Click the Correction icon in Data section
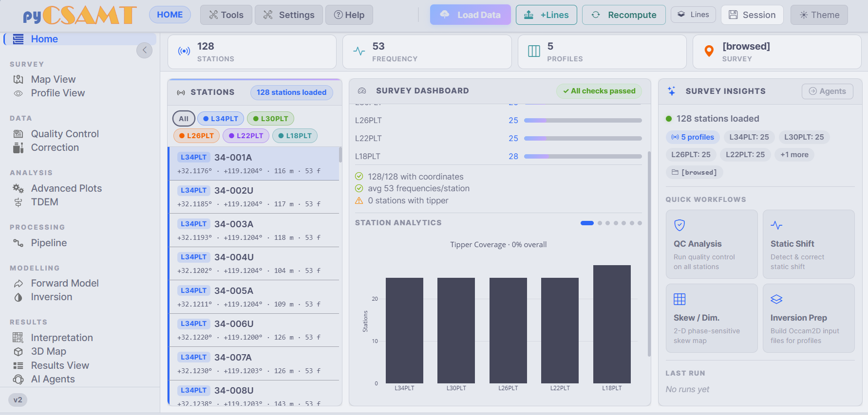 pos(18,147)
